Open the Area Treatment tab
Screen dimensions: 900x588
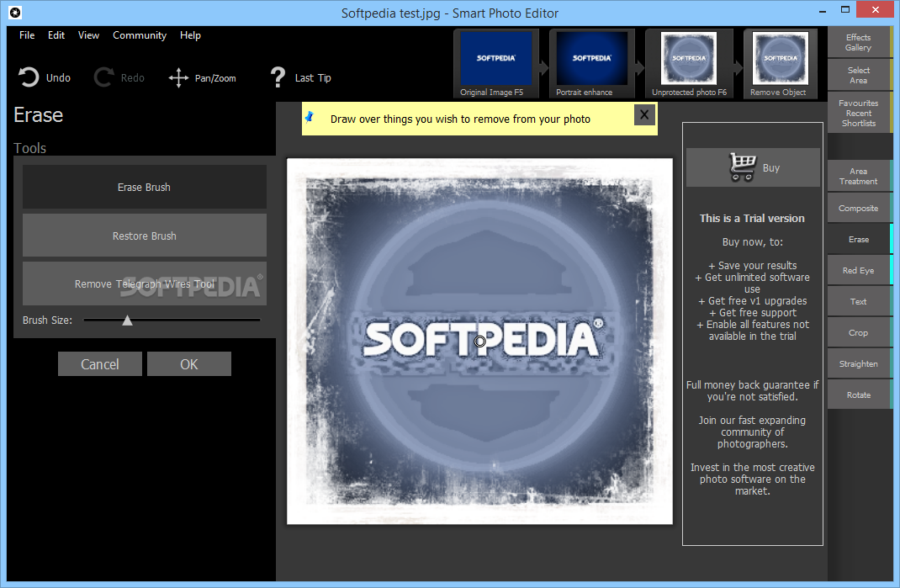pos(858,177)
